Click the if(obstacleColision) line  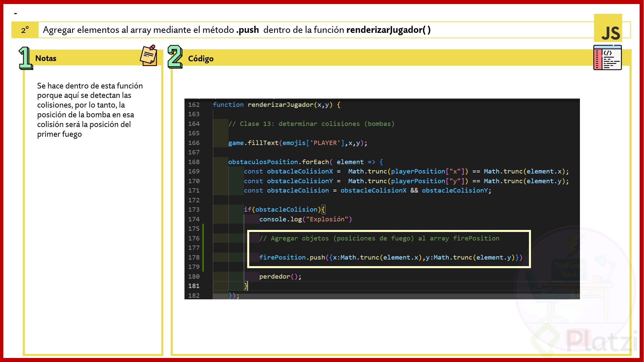point(284,209)
